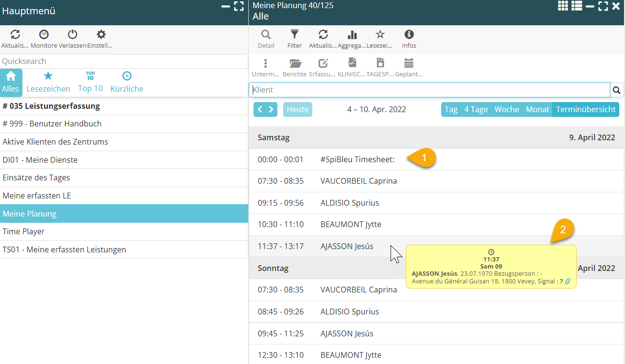The image size is (625, 364).
Task: Click the Klient search field
Action: tap(429, 90)
